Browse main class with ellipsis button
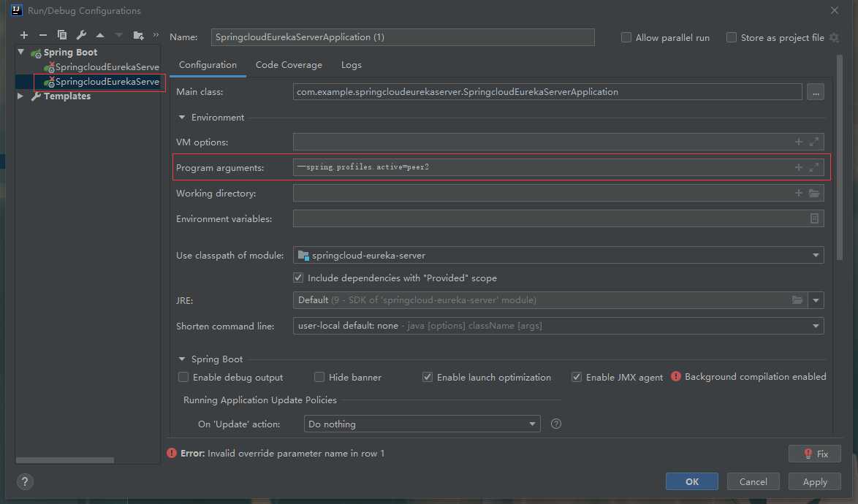858x504 pixels. [816, 92]
